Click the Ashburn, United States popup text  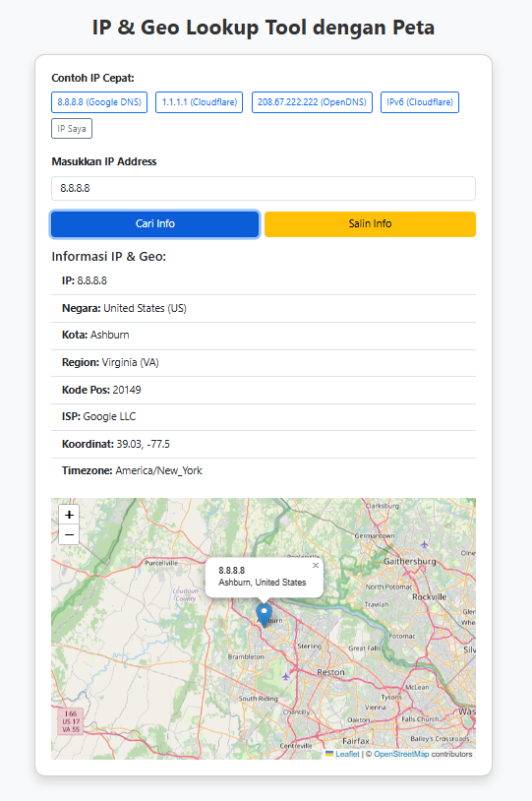click(263, 583)
